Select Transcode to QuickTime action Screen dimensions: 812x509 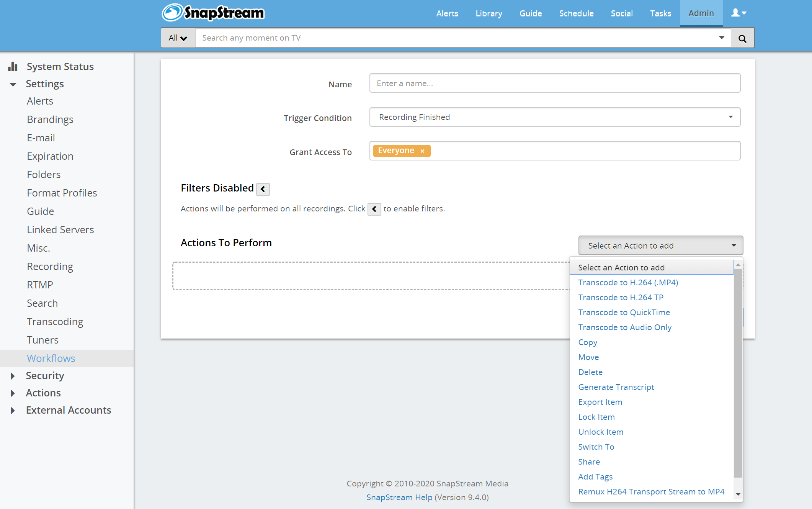[x=624, y=313]
